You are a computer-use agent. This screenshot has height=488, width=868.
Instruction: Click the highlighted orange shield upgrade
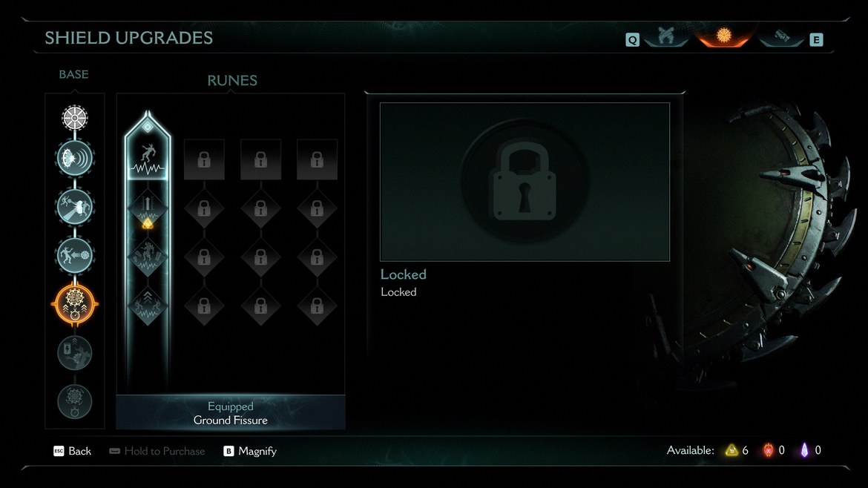click(x=75, y=304)
